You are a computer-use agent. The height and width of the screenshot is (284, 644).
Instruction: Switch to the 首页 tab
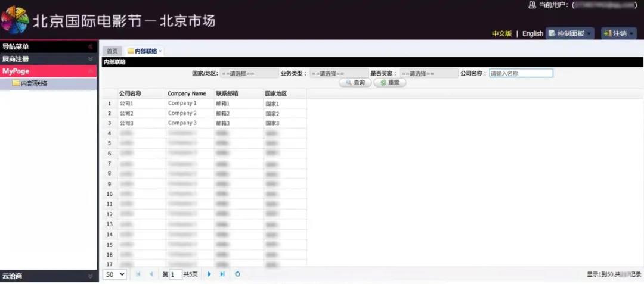click(x=112, y=51)
